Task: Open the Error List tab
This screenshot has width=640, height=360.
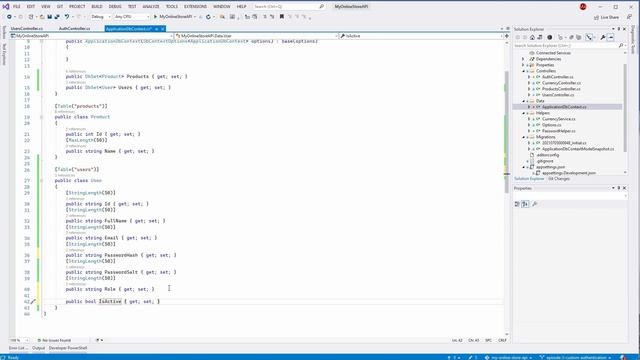Action: (x=17, y=348)
